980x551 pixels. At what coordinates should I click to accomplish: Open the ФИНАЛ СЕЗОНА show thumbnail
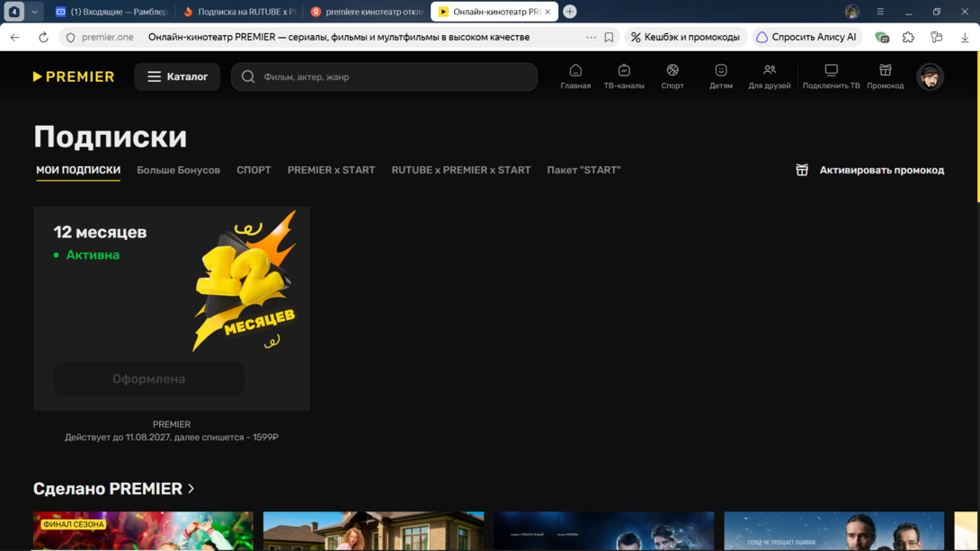tap(143, 531)
